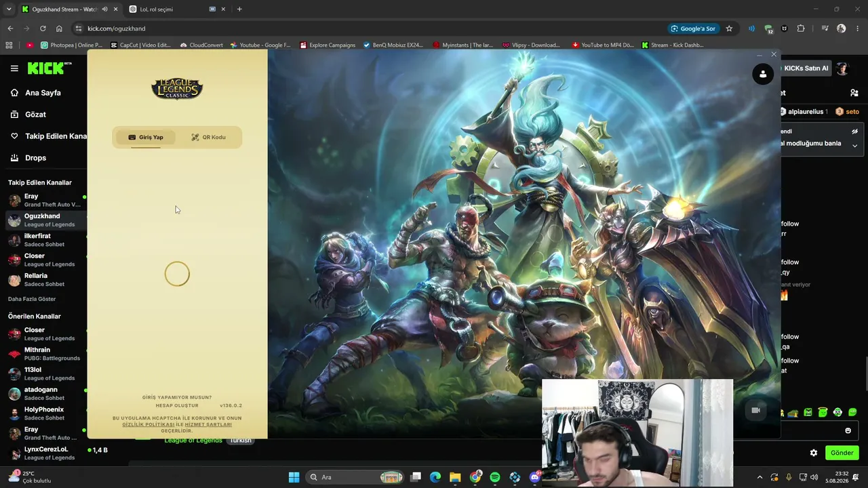Close the Oguzkhand Stream browser tab

pos(115,9)
